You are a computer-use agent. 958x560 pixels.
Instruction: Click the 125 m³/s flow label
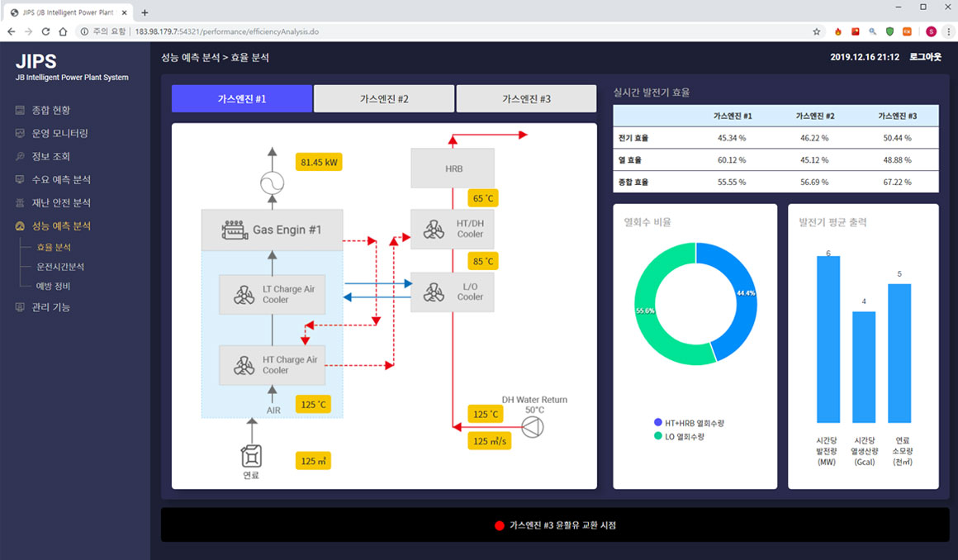coord(490,441)
